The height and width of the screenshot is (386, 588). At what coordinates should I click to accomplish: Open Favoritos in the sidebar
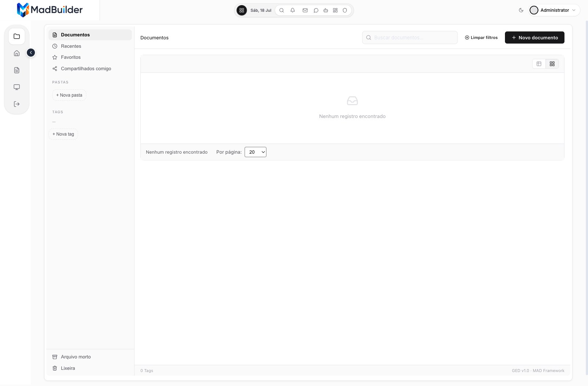click(90, 57)
